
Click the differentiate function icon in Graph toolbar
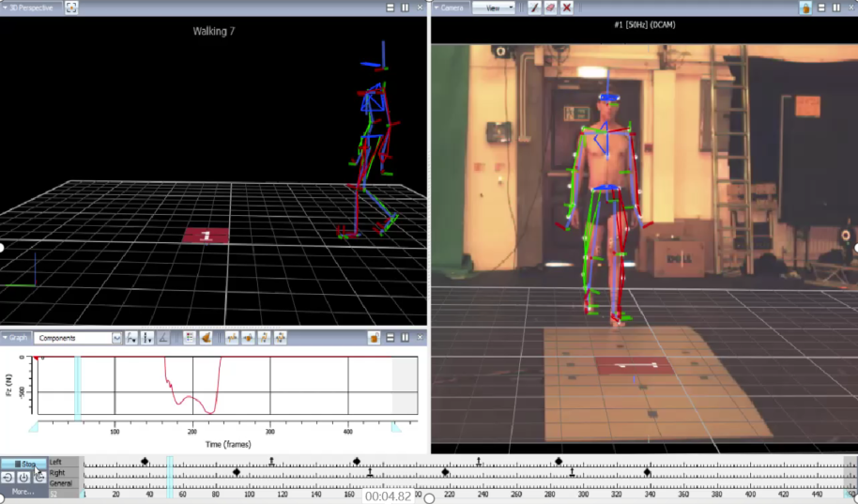pos(131,338)
